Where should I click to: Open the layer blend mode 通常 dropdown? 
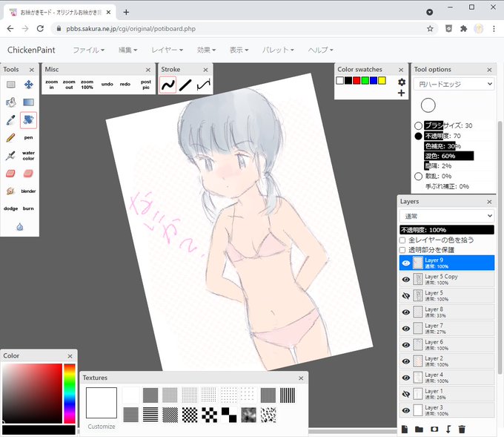[x=447, y=216]
